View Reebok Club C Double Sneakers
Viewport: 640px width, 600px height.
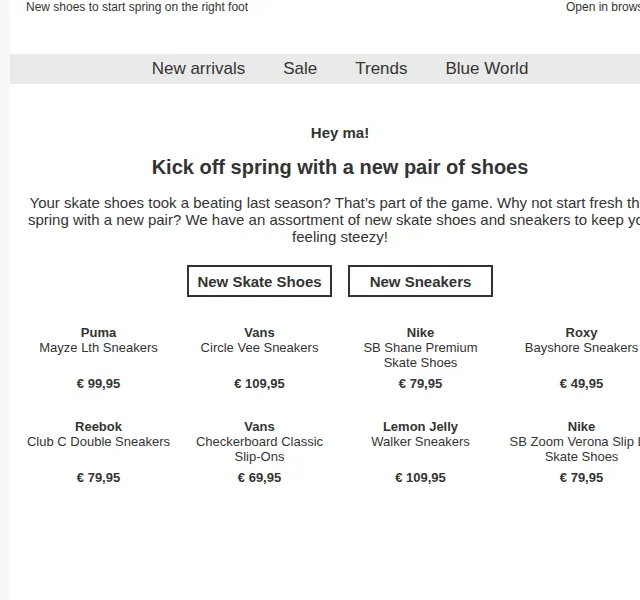[x=98, y=442]
